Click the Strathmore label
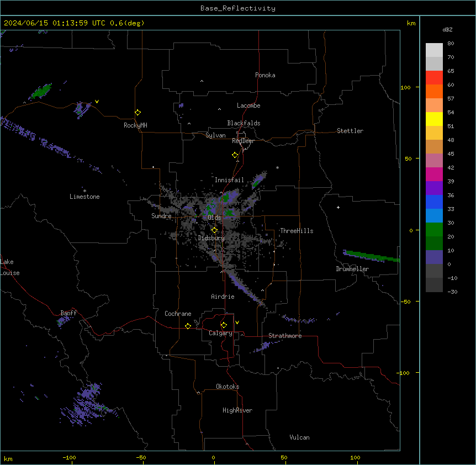The width and height of the screenshot is (476, 465). click(x=285, y=336)
